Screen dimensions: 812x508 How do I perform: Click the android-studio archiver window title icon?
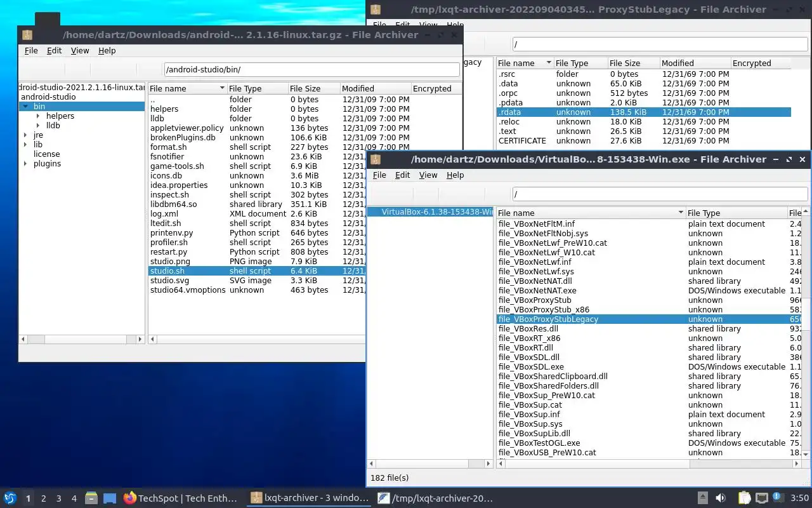pyautogui.click(x=27, y=35)
